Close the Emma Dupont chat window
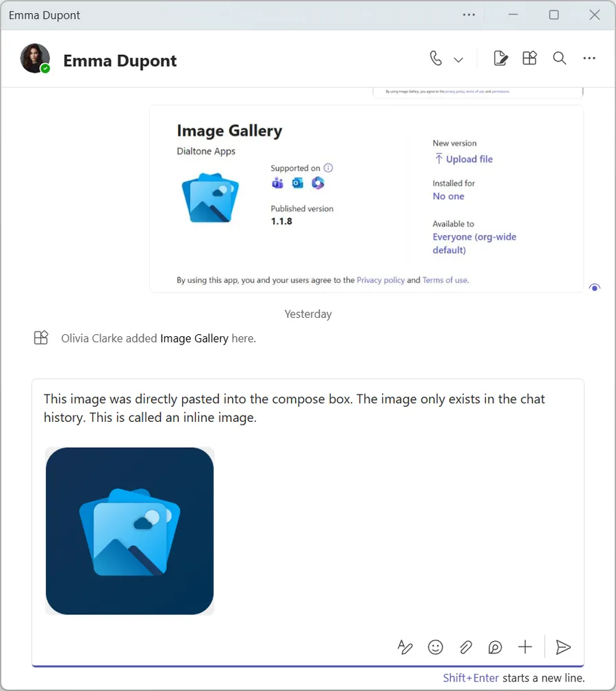616x691 pixels. pyautogui.click(x=594, y=15)
